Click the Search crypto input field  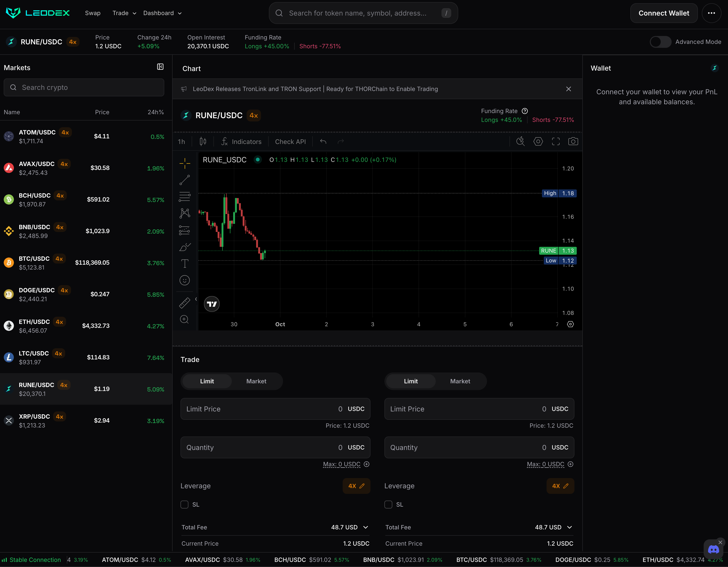[x=84, y=87]
